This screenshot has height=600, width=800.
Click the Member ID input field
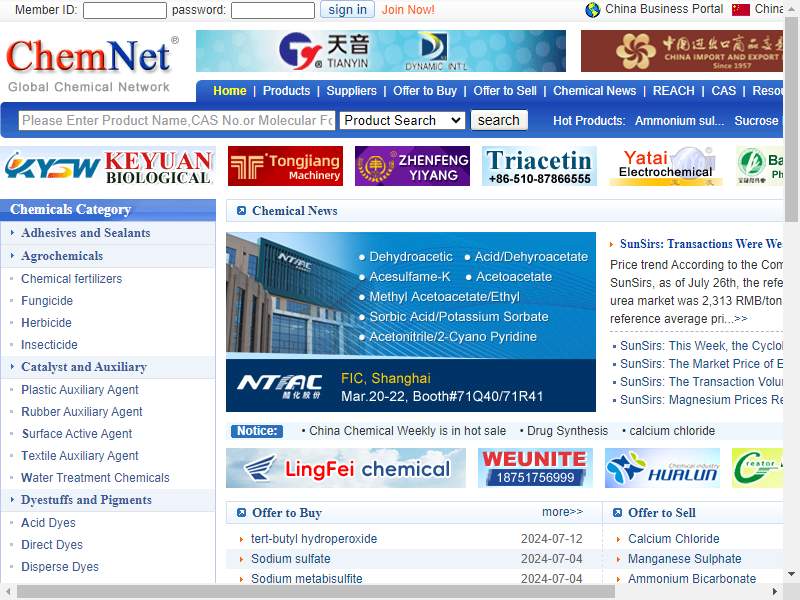pos(124,10)
